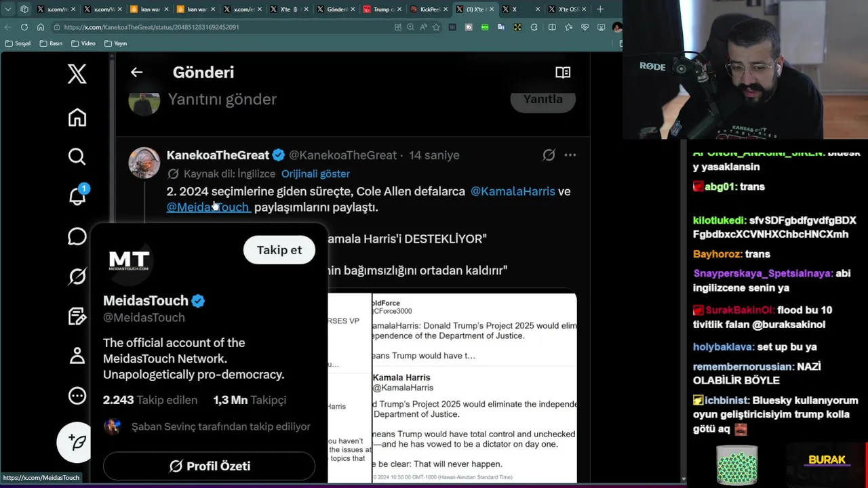868x488 pixels.
Task: Click the KanekoaTheGreat display name
Action: tap(218, 155)
